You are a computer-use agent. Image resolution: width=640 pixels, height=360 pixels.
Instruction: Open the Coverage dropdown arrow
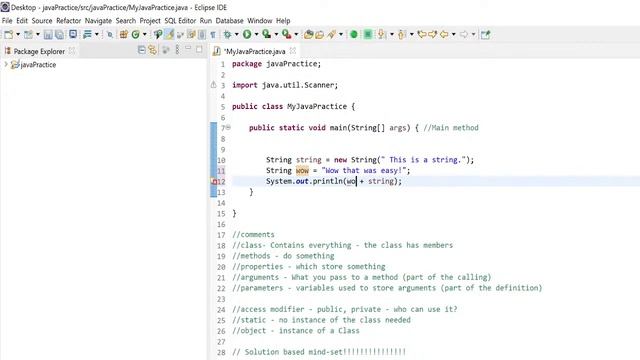[276, 35]
